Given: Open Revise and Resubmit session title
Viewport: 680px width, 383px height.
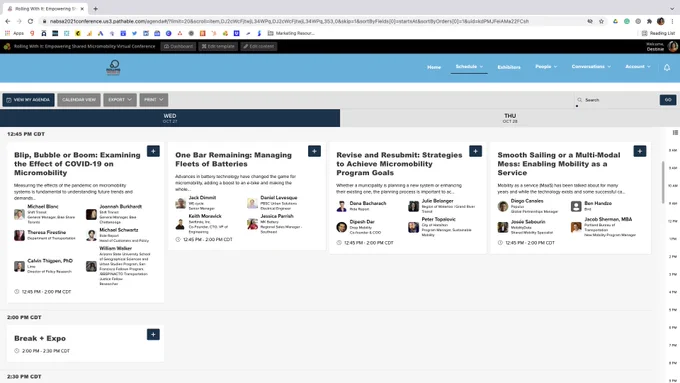Looking at the screenshot, I should click(x=399, y=164).
